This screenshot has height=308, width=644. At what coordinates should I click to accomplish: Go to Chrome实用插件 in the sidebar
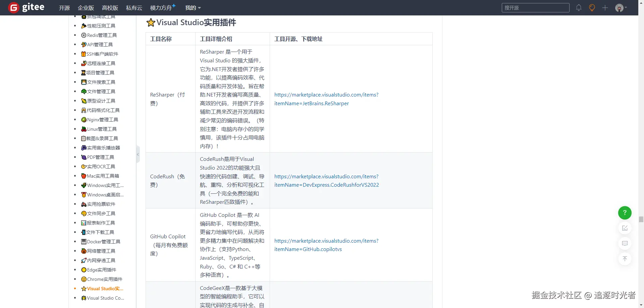pos(102,279)
